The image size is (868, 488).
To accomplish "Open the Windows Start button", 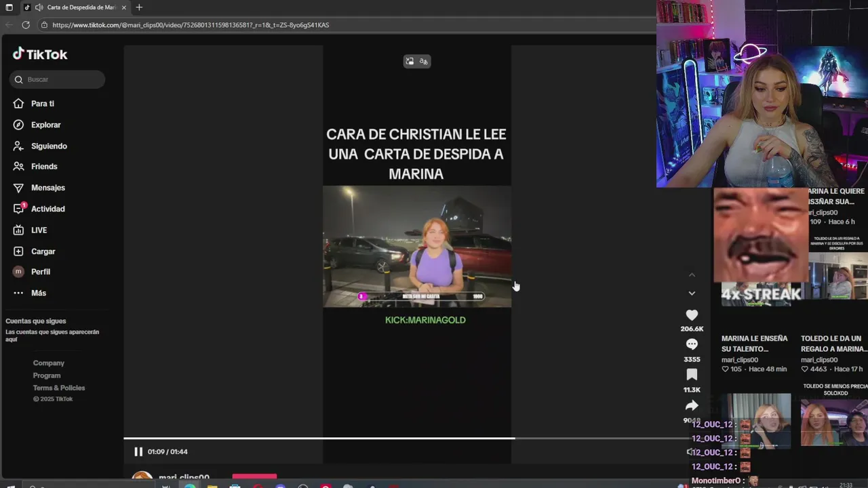I will [9, 485].
